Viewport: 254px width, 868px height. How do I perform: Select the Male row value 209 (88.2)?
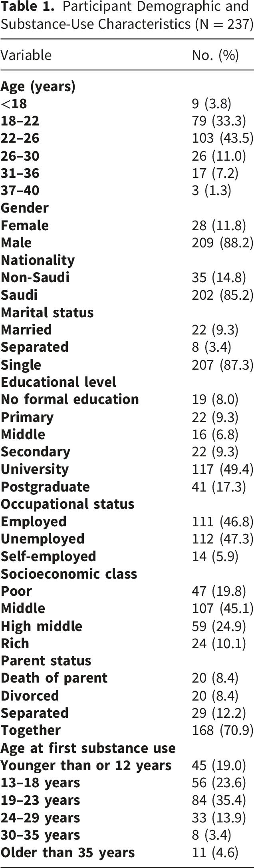click(x=222, y=243)
